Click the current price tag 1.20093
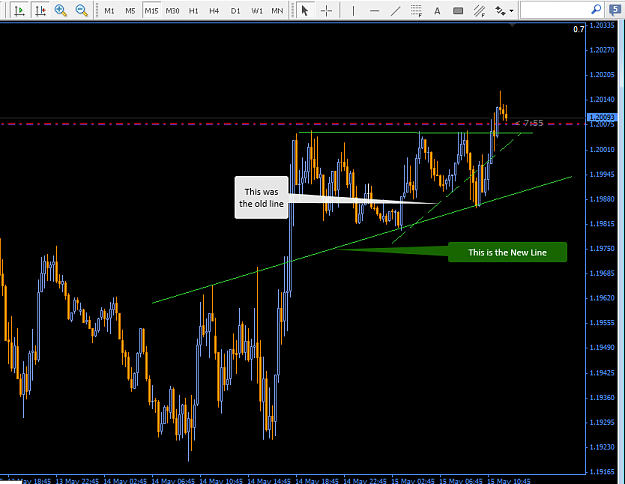This screenshot has width=625, height=484. [602, 117]
